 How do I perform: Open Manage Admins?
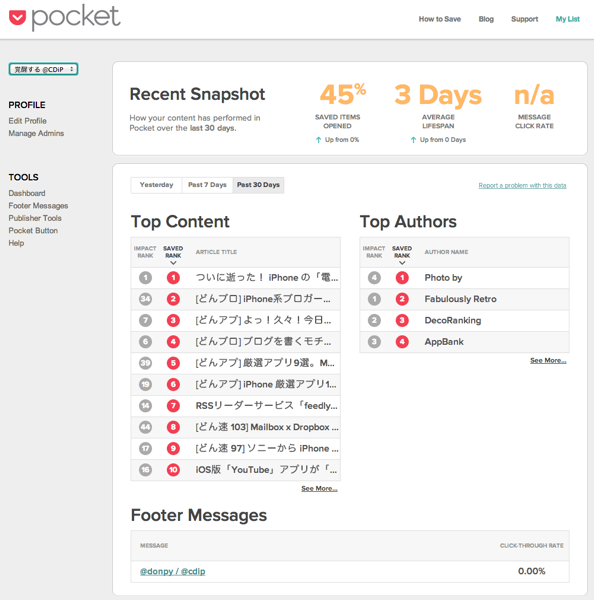coord(36,133)
